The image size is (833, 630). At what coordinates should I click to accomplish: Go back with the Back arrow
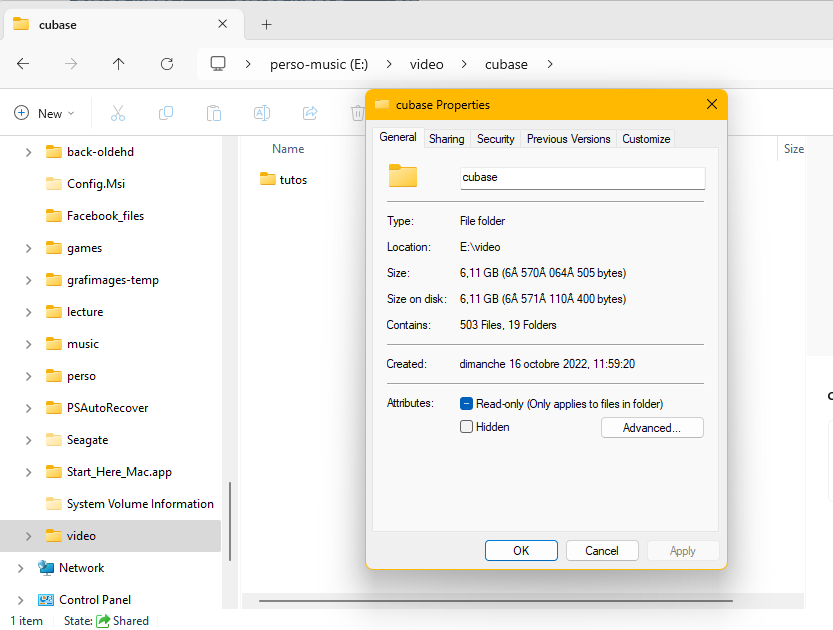pos(23,64)
